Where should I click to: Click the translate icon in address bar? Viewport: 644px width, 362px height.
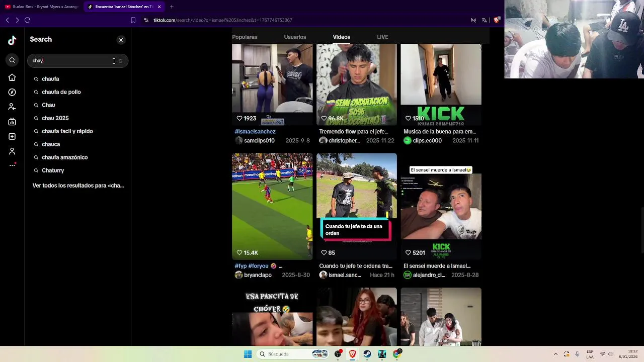[484, 20]
